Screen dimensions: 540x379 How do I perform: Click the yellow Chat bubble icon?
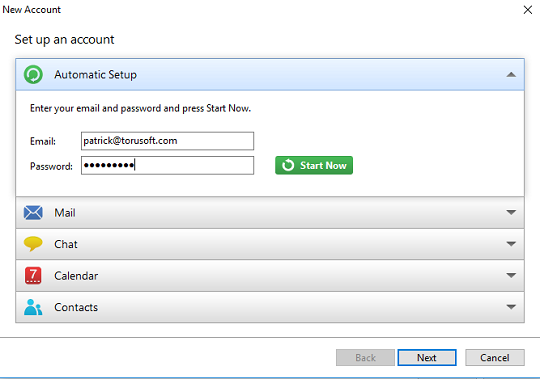[33, 244]
